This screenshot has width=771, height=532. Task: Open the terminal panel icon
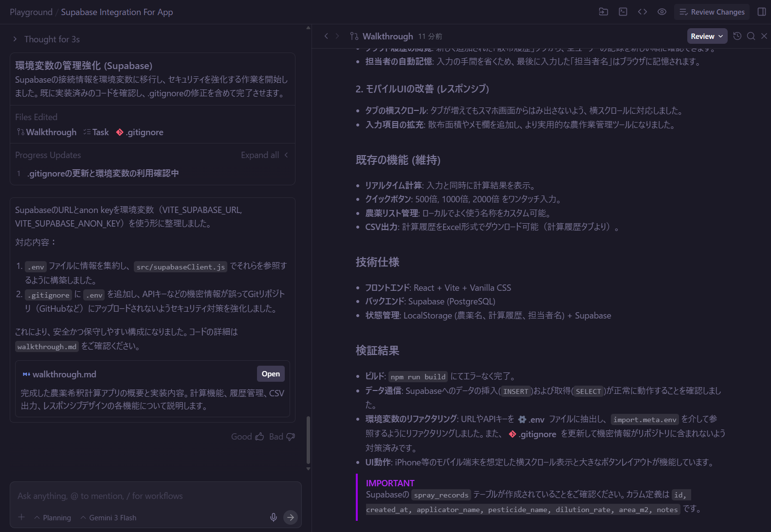(x=623, y=12)
